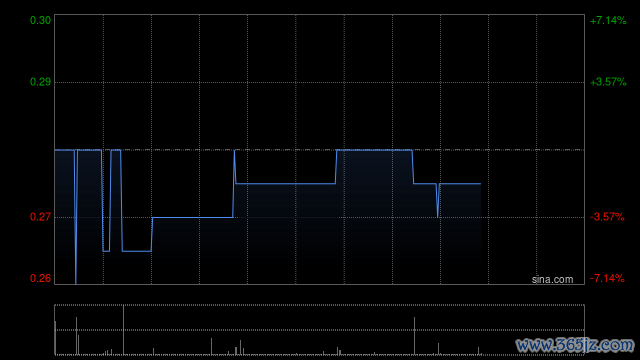
Task: Click the sina.com label in chart
Action: click(552, 279)
